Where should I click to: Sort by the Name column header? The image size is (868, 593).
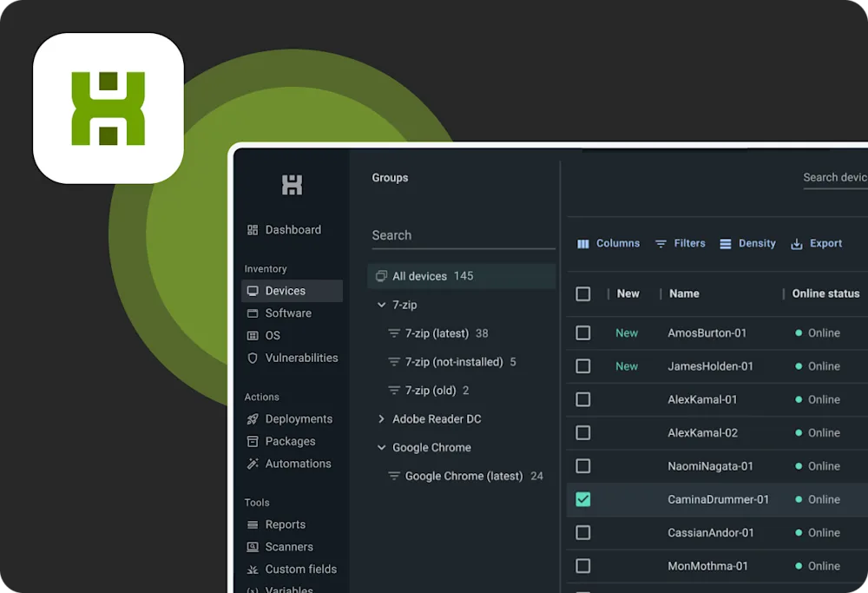pos(684,294)
